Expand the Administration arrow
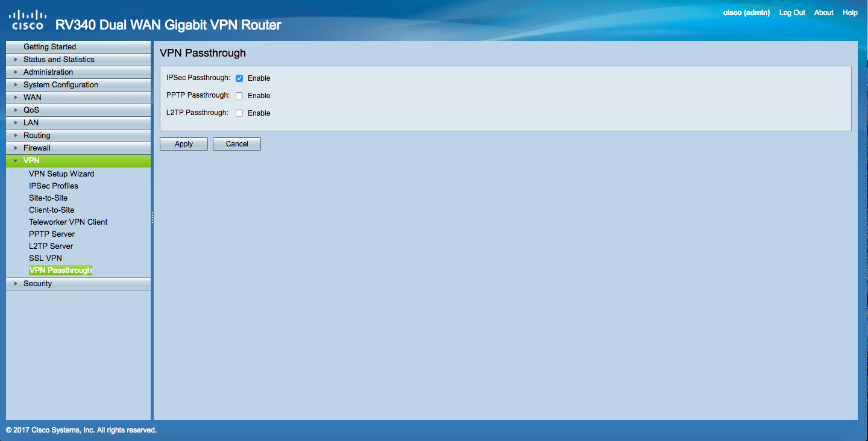Viewport: 868px width, 441px height. click(x=16, y=72)
